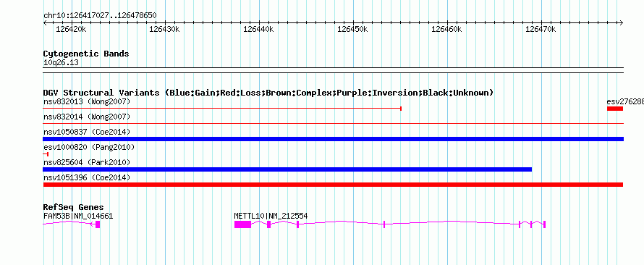Select the 10q26.13 band label
644x265 pixels.
point(61,63)
